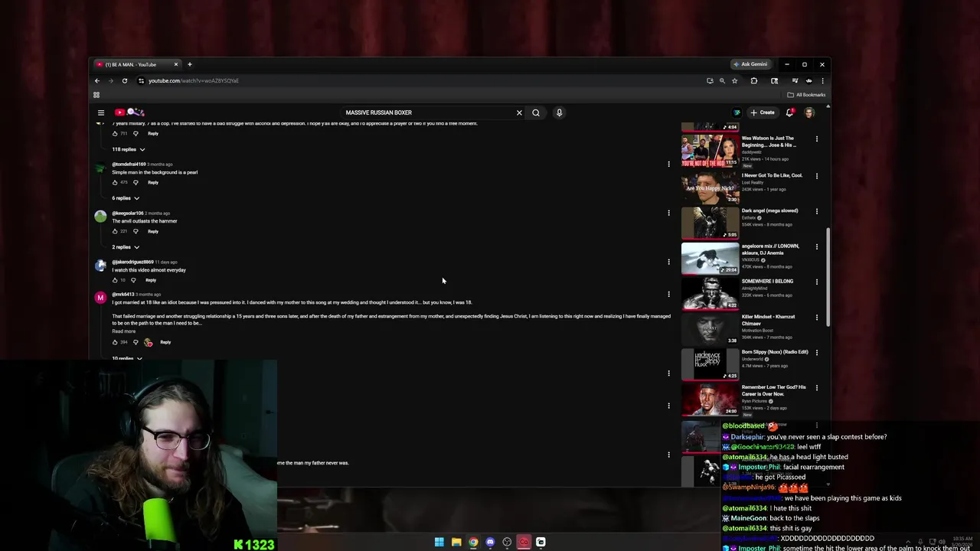Open browser apps grid icon

click(96, 95)
